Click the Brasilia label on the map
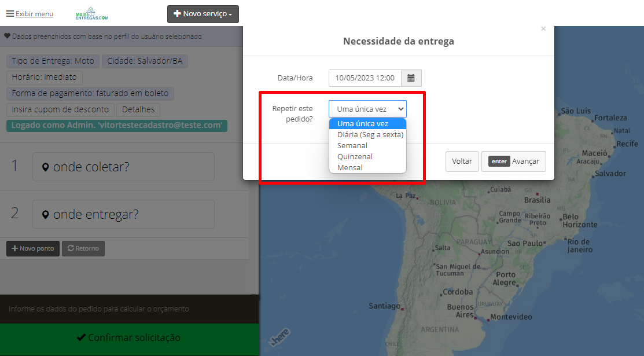The height and width of the screenshot is (356, 644). (537, 200)
